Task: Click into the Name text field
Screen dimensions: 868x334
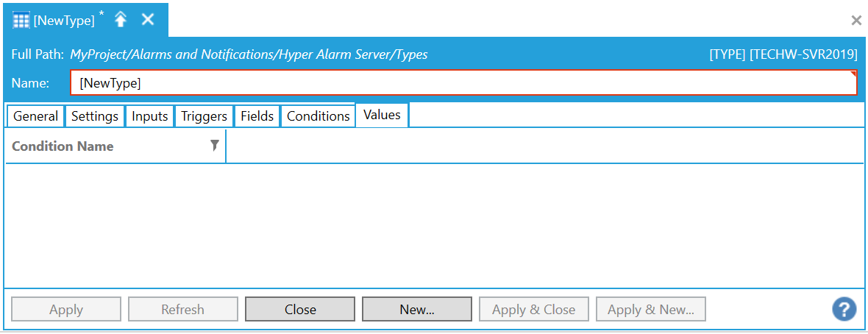Action: pos(463,83)
